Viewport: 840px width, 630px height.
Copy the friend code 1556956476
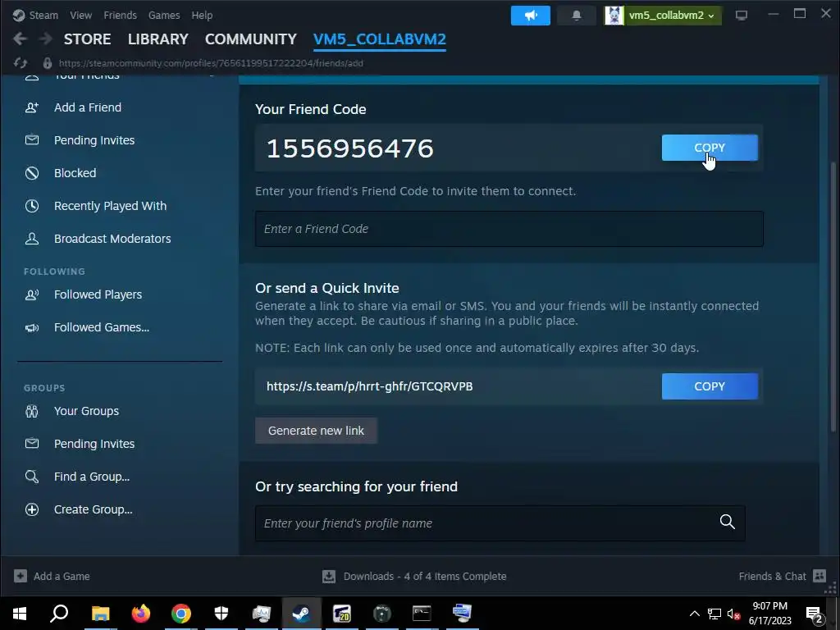click(710, 148)
